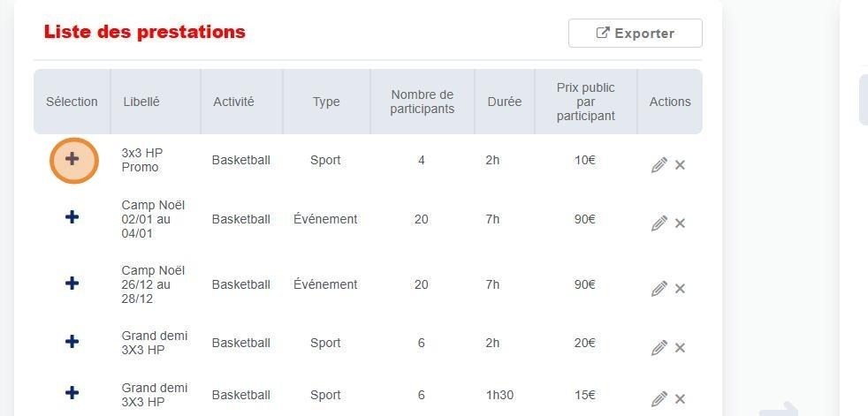The width and height of the screenshot is (868, 416).
Task: Add Camp Noël 02/01 au 04/01 with plus
Action: tap(72, 217)
